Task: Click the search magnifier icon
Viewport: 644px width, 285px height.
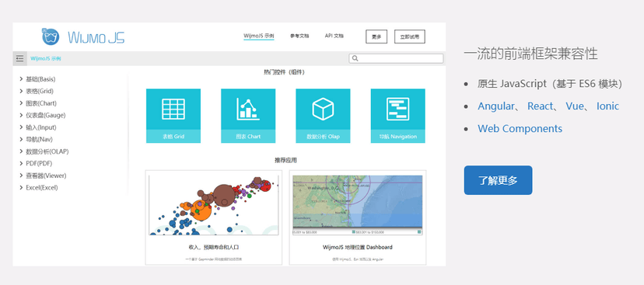Action: [x=355, y=59]
